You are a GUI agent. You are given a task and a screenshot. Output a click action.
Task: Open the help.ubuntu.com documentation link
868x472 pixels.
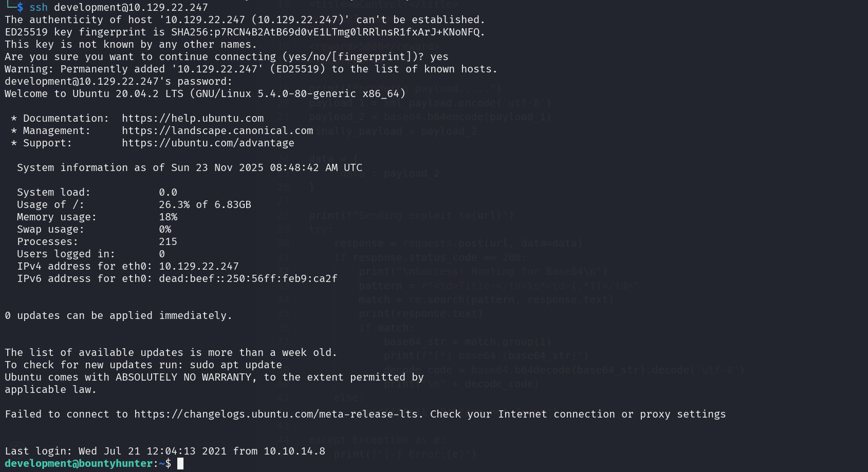pyautogui.click(x=193, y=119)
